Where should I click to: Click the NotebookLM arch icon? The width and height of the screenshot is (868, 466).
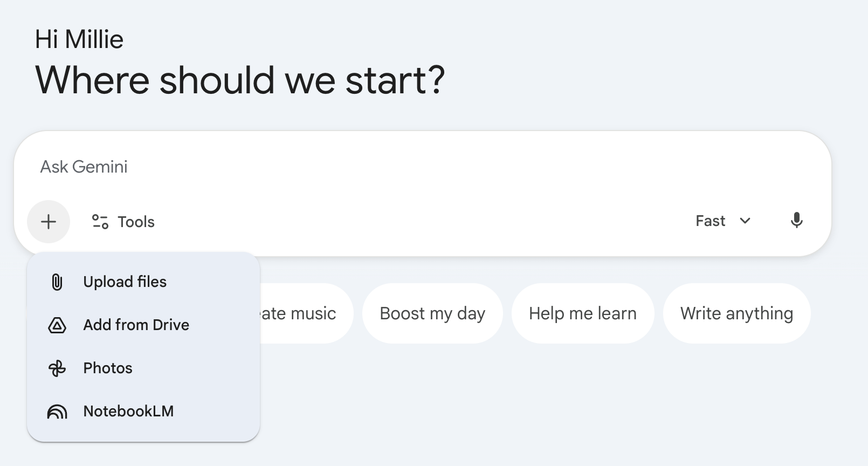[57, 412]
